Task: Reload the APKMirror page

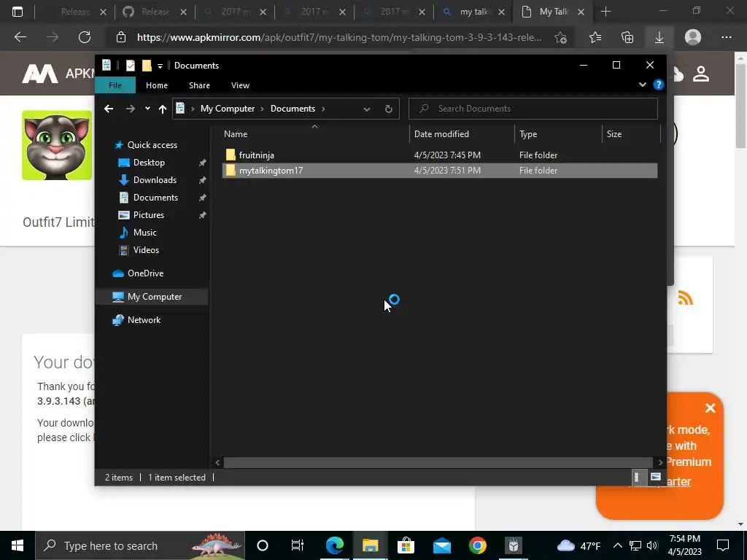Action: (x=85, y=37)
